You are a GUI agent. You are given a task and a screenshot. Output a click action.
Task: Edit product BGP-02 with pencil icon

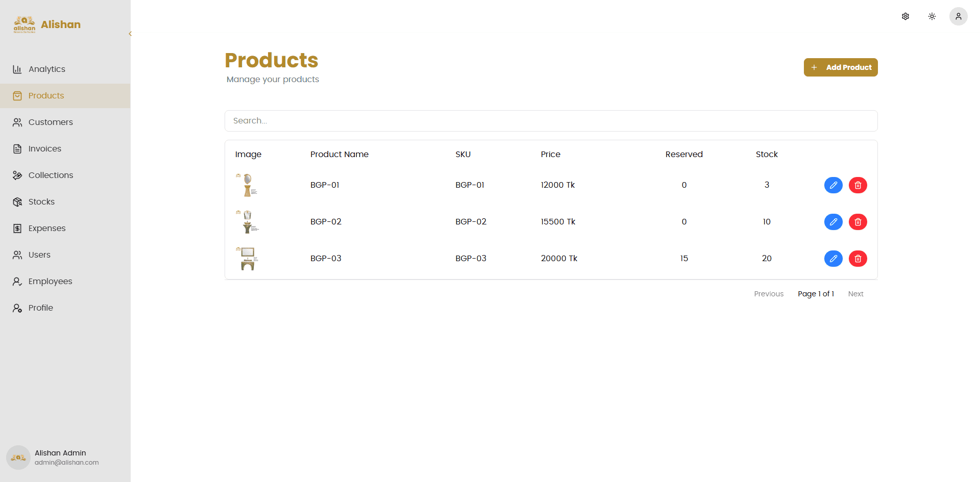[834, 222]
